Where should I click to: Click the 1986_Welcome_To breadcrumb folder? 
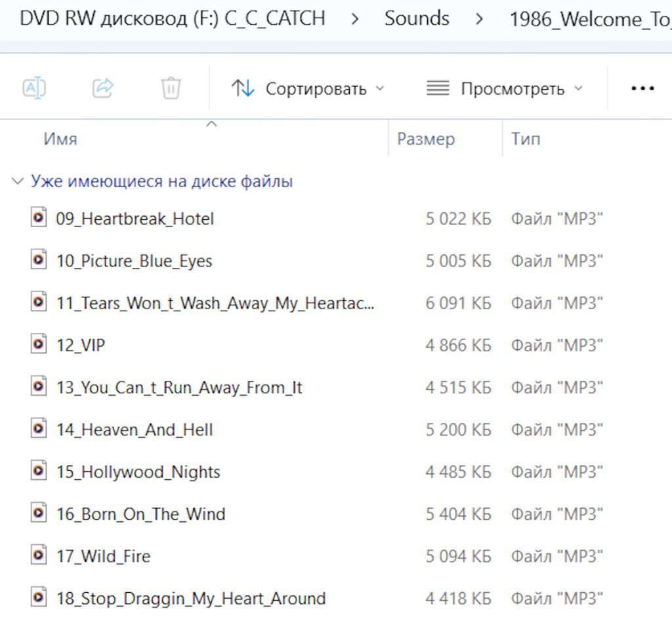point(590,19)
